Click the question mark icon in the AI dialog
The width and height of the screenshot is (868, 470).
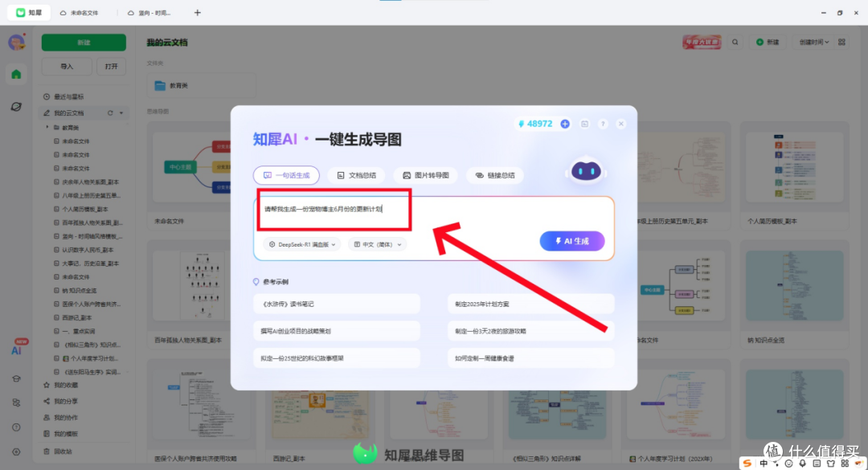(x=603, y=124)
